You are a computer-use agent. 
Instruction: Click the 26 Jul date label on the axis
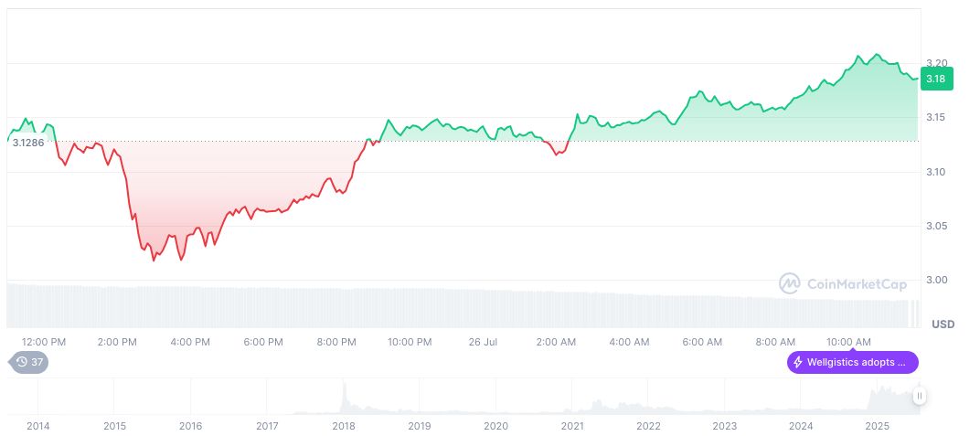tap(484, 342)
